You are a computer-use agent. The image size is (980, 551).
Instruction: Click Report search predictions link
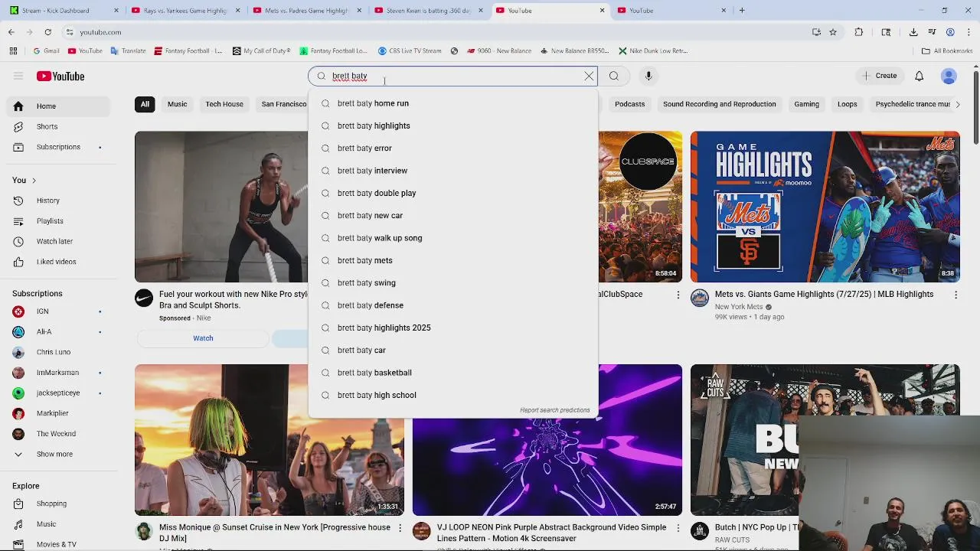[x=555, y=410]
